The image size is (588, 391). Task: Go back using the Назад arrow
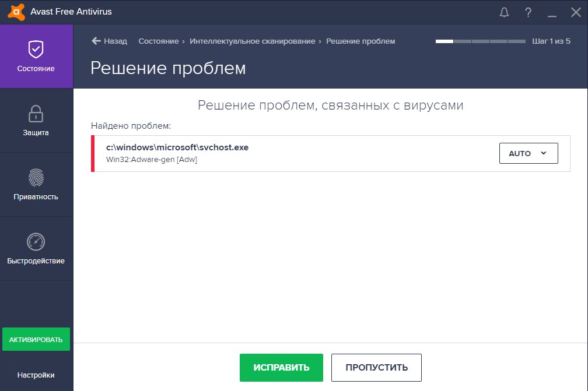click(109, 41)
